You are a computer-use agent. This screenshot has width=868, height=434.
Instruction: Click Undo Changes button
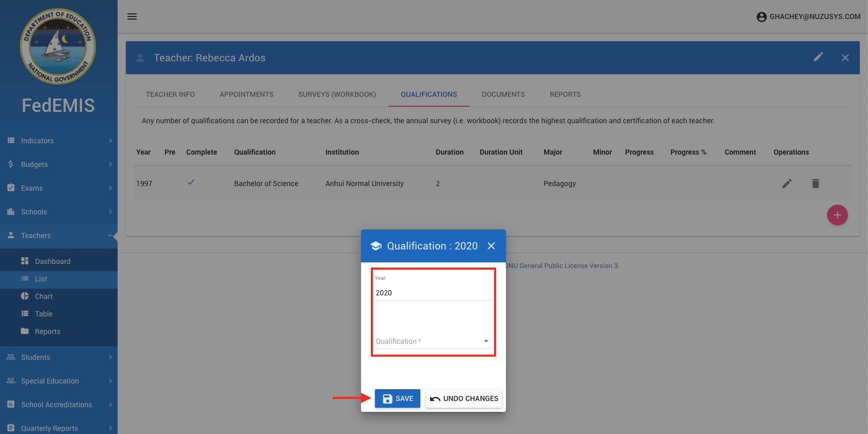click(464, 398)
